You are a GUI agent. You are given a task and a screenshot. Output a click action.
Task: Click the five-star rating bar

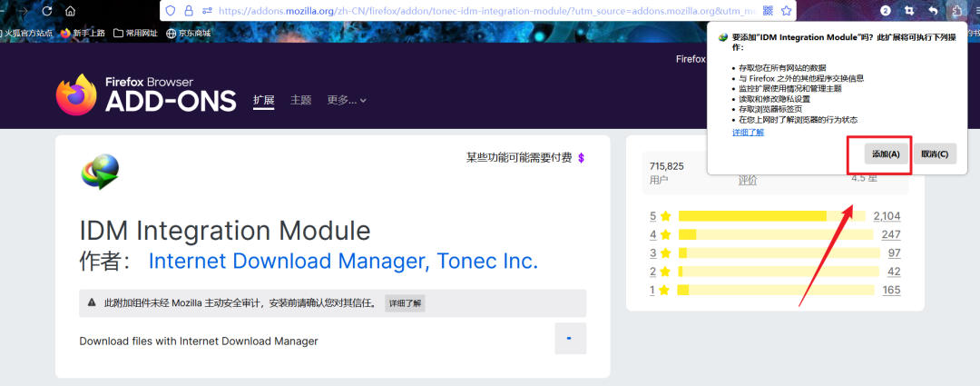click(772, 216)
